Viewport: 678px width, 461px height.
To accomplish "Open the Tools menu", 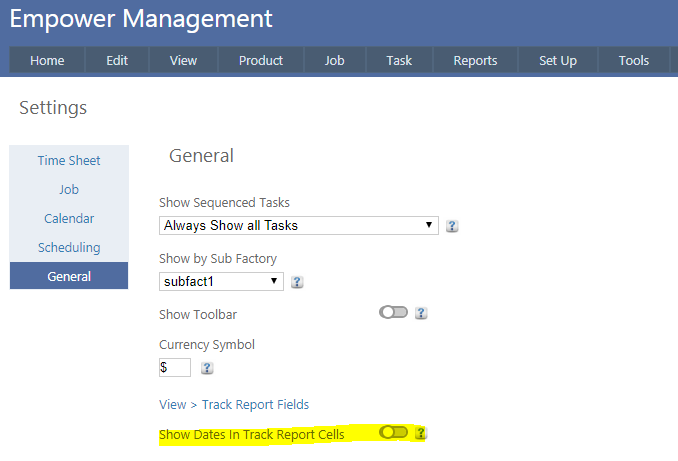I will point(634,60).
